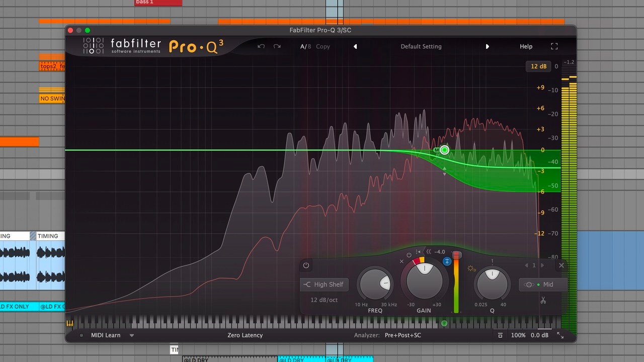The height and width of the screenshot is (362, 644).
Task: Toggle the blue auto threshold button
Action: pyautogui.click(x=447, y=261)
